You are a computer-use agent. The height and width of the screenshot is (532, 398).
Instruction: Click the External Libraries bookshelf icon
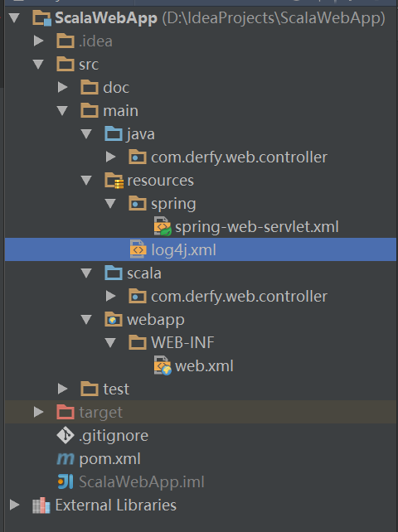click(x=41, y=505)
